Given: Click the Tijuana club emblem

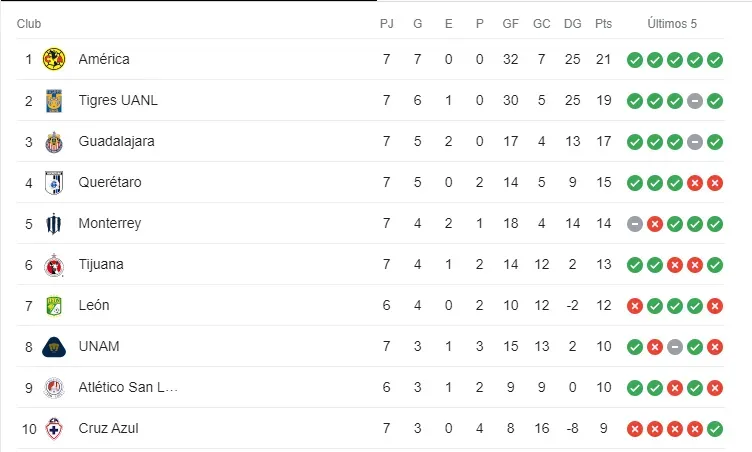Looking at the screenshot, I should point(54,265).
